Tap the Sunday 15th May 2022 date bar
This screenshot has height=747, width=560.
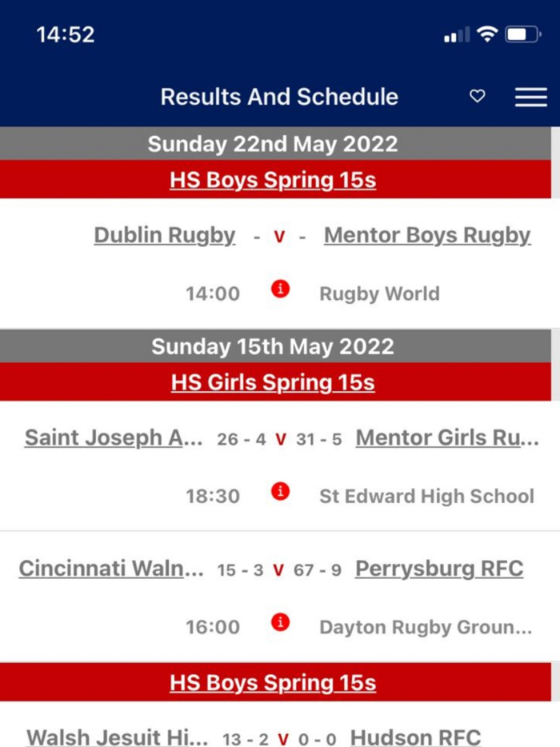279,346
